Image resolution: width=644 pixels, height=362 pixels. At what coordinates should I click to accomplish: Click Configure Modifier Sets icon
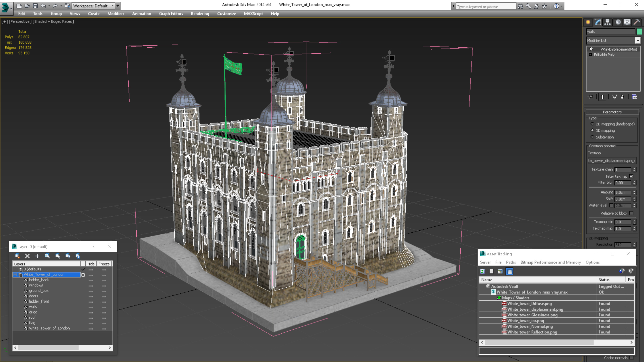click(634, 97)
